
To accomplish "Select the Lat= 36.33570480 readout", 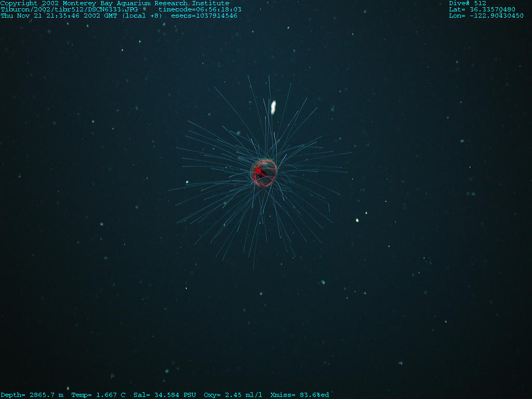I will [482, 9].
